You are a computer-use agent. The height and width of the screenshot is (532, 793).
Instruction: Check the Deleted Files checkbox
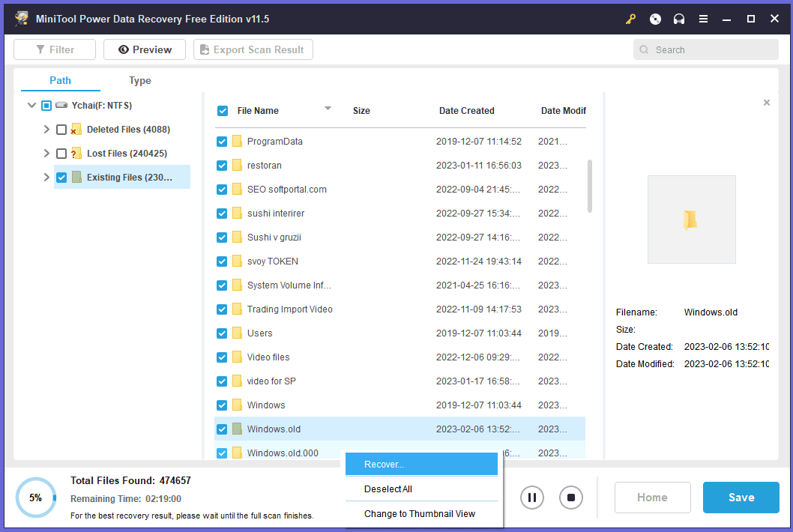coord(61,130)
